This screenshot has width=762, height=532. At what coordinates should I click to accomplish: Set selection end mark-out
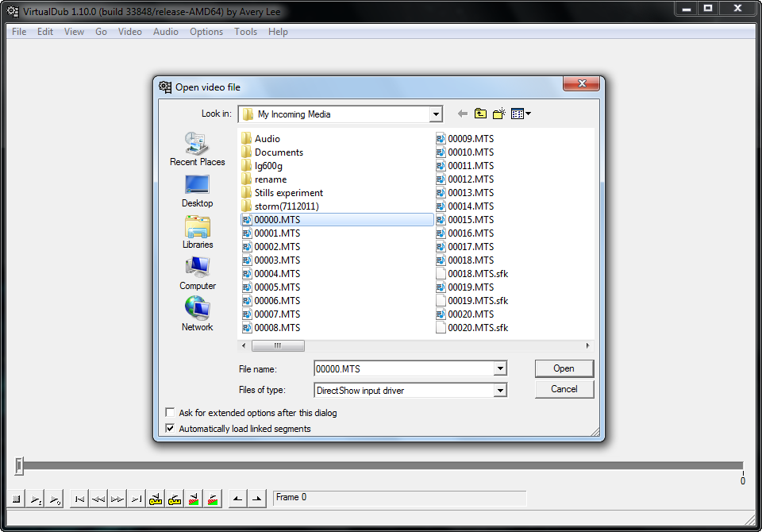pyautogui.click(x=257, y=499)
